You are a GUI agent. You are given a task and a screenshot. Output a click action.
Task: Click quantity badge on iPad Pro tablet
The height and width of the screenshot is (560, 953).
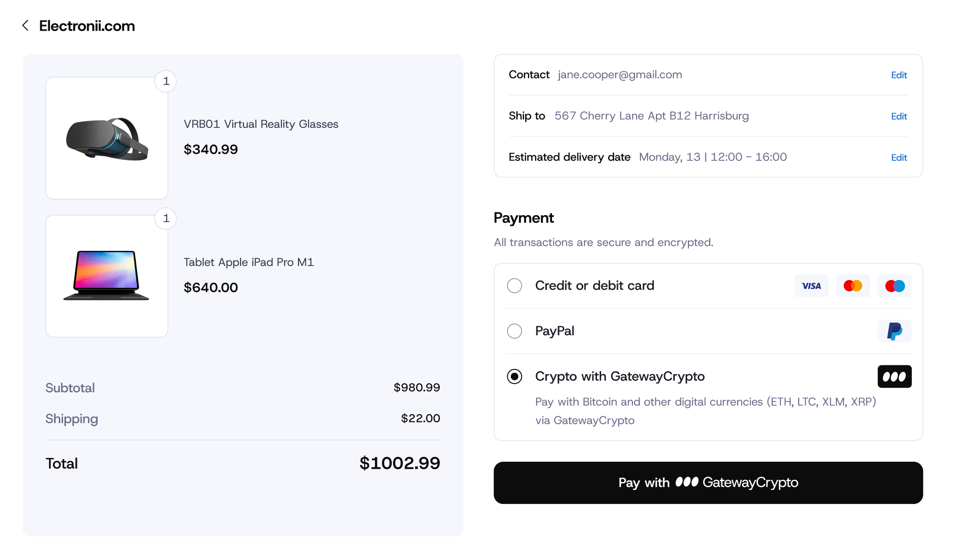tap(166, 219)
